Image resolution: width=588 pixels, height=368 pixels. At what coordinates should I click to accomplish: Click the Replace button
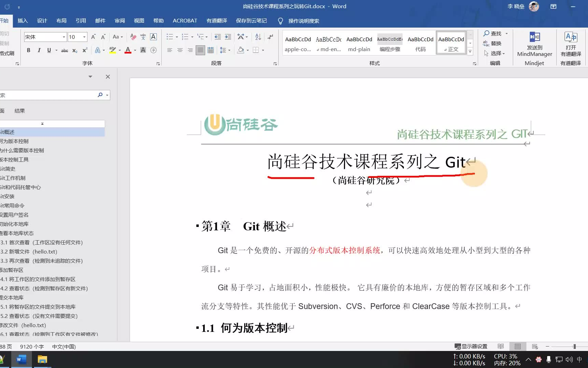click(x=492, y=43)
